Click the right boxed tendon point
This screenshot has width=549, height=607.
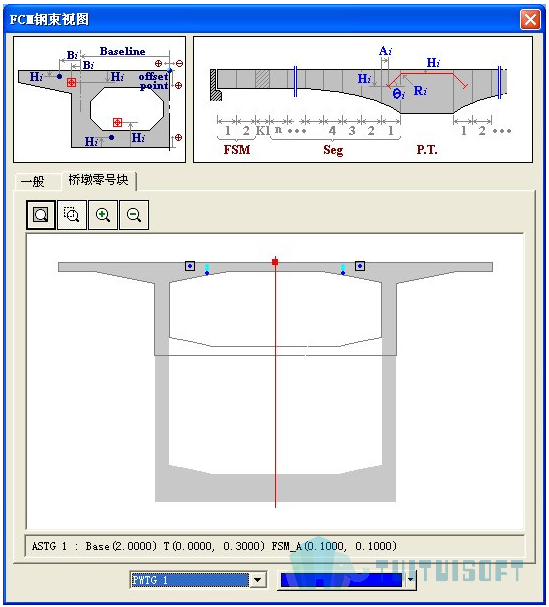tap(360, 266)
